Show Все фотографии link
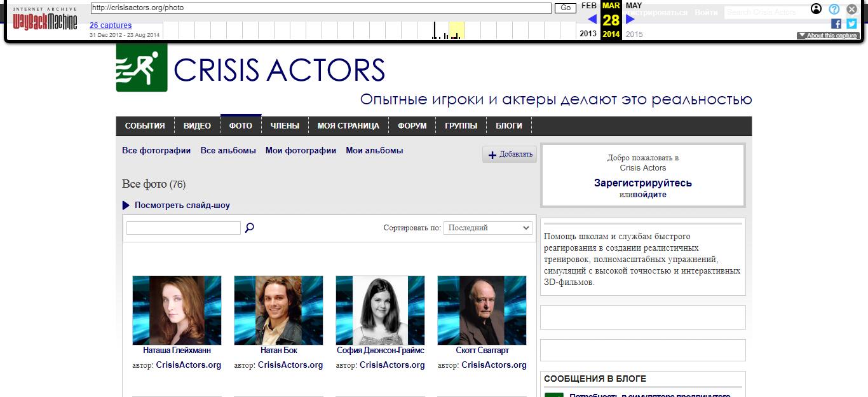Image resolution: width=868 pixels, height=397 pixels. pos(156,151)
